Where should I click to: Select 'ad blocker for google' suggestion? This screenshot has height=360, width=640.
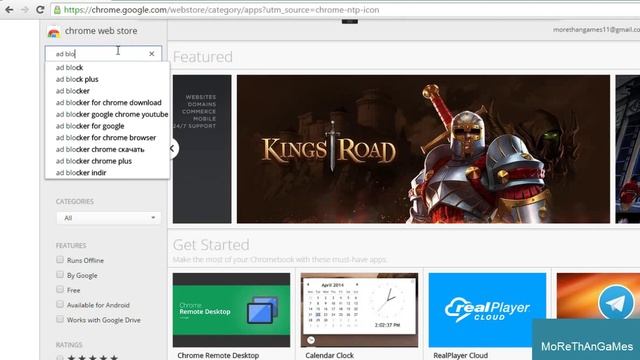(107, 126)
